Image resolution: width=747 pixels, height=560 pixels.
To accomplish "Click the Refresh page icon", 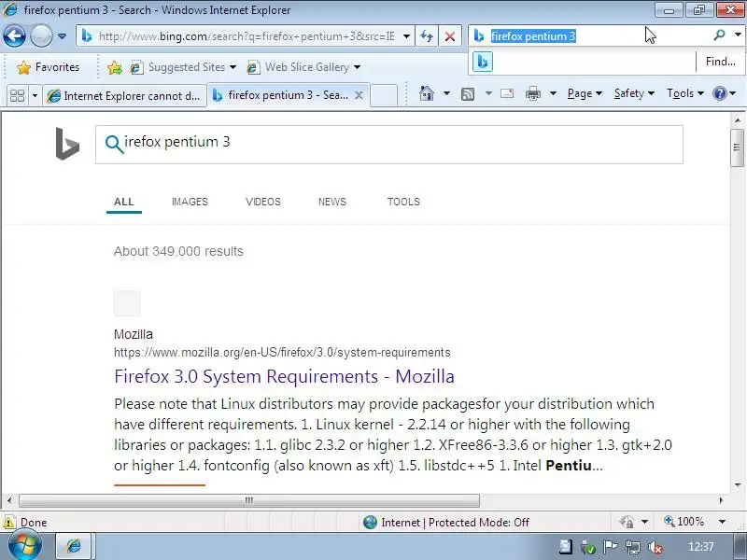I will (427, 36).
